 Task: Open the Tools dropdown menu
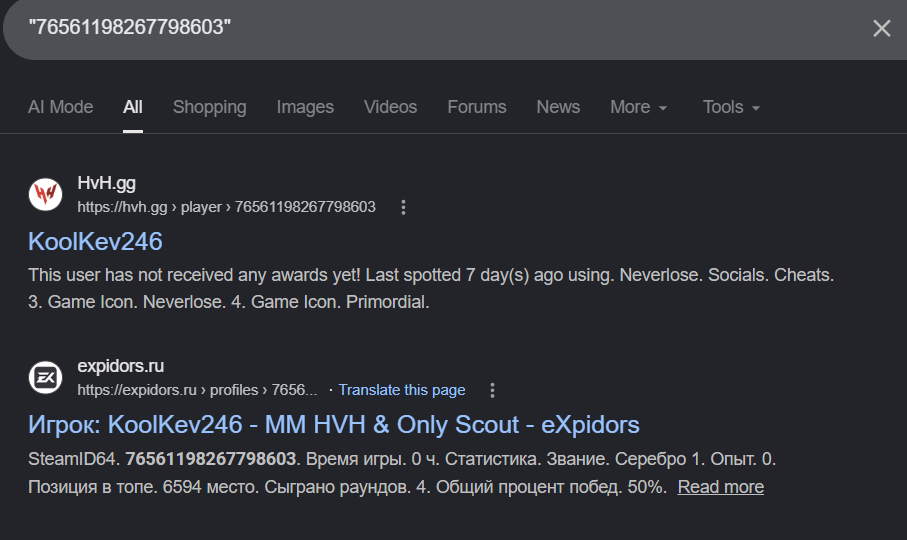click(731, 107)
